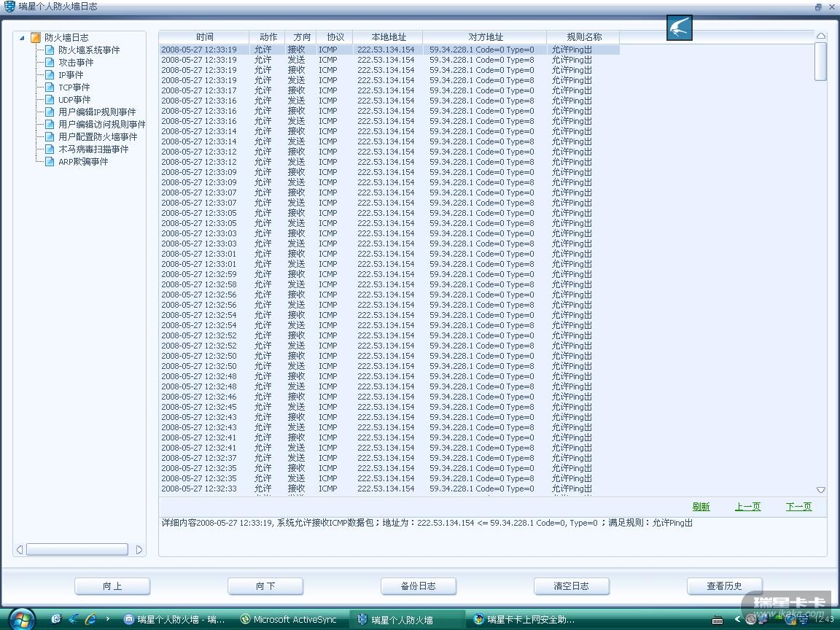This screenshot has height=630, width=840.
Task: Click the 向下 button
Action: pyautogui.click(x=265, y=586)
